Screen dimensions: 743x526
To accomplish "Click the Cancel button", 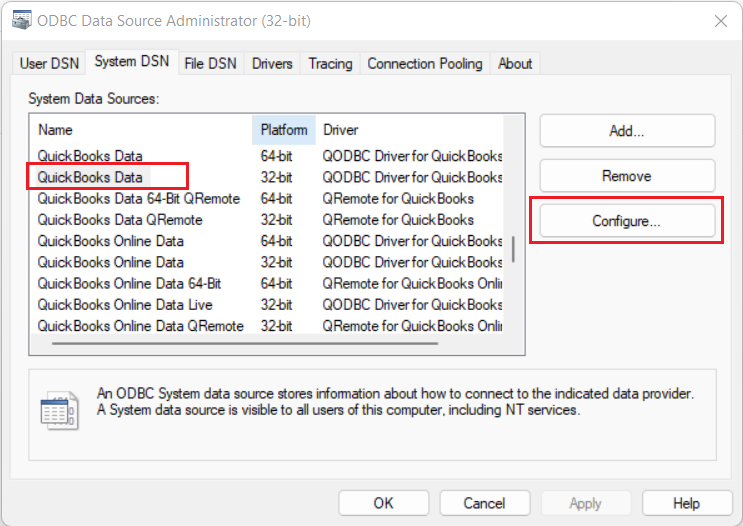I will tap(484, 503).
